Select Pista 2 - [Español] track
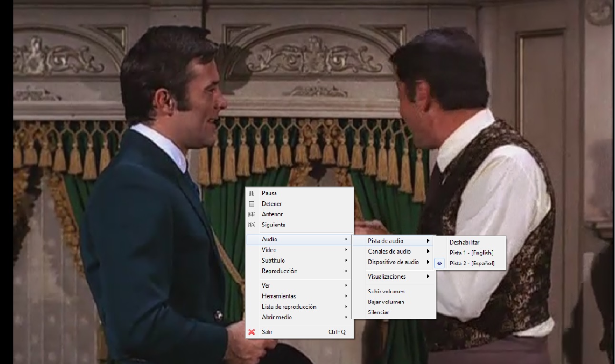Image resolution: width=615 pixels, height=364 pixels. click(x=470, y=263)
